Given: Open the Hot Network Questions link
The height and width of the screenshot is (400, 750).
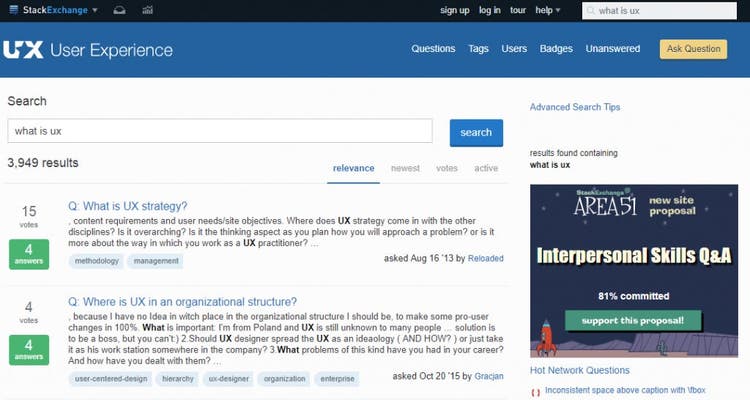Looking at the screenshot, I should point(580,370).
